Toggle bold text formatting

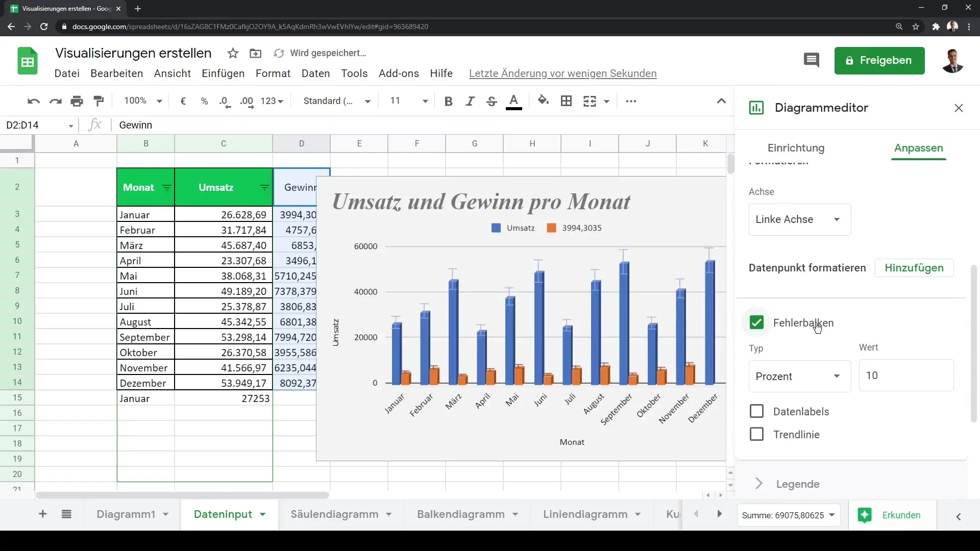click(449, 101)
